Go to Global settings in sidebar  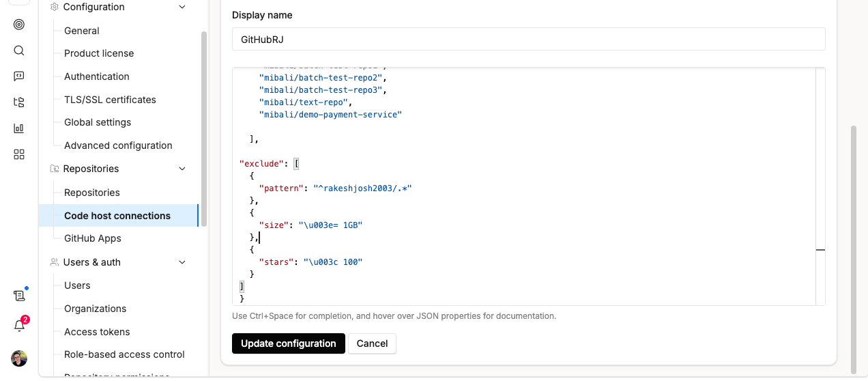click(x=98, y=122)
